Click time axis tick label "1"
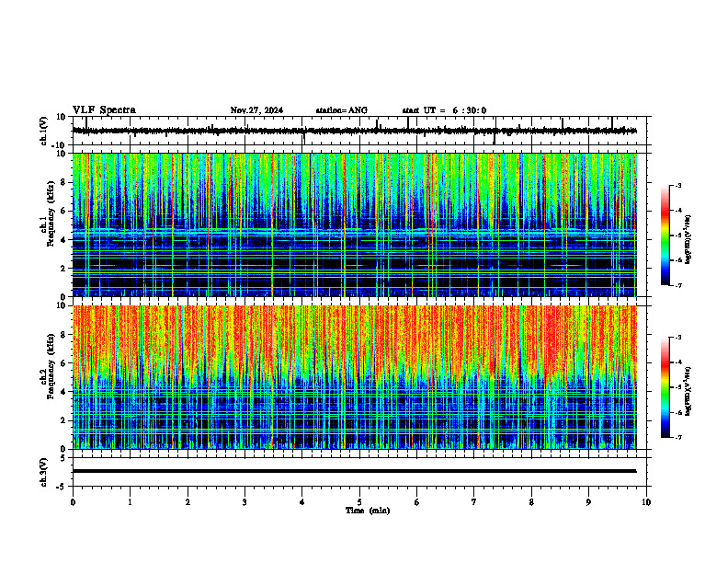 [130, 502]
